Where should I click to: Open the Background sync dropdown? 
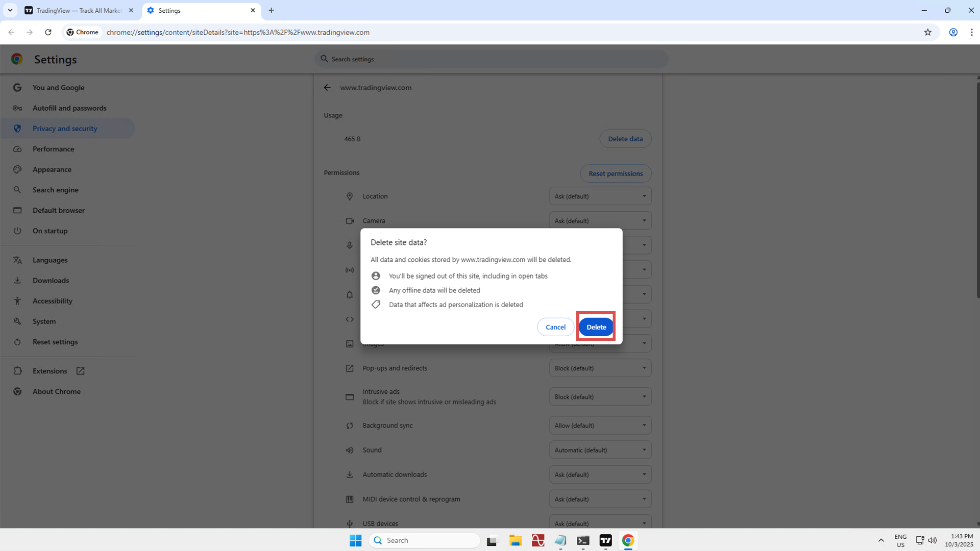(600, 425)
